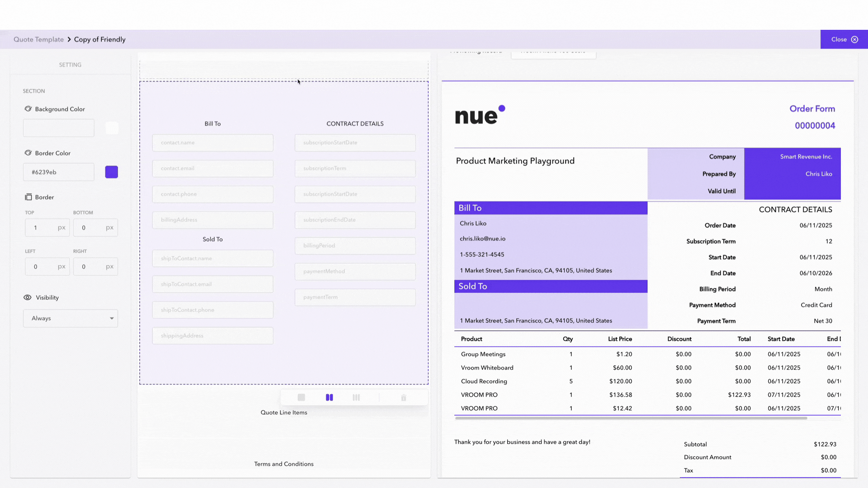
Task: Click the Vroom Whiteboard product row
Action: tap(647, 368)
